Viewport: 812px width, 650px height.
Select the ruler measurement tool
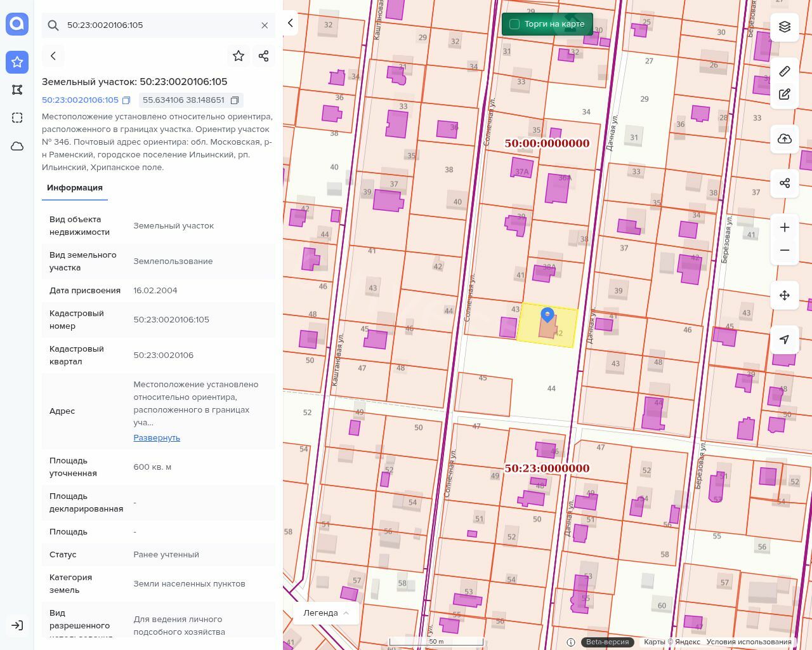pyautogui.click(x=785, y=71)
